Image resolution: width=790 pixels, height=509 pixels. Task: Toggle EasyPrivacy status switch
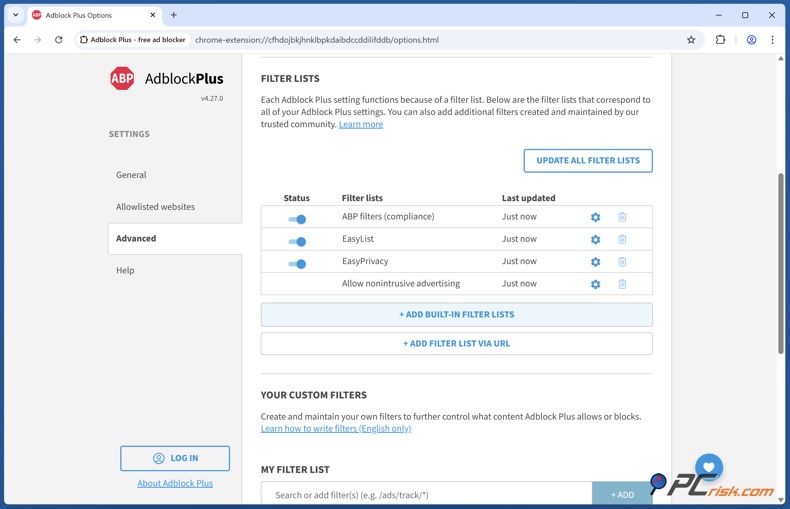(297, 264)
